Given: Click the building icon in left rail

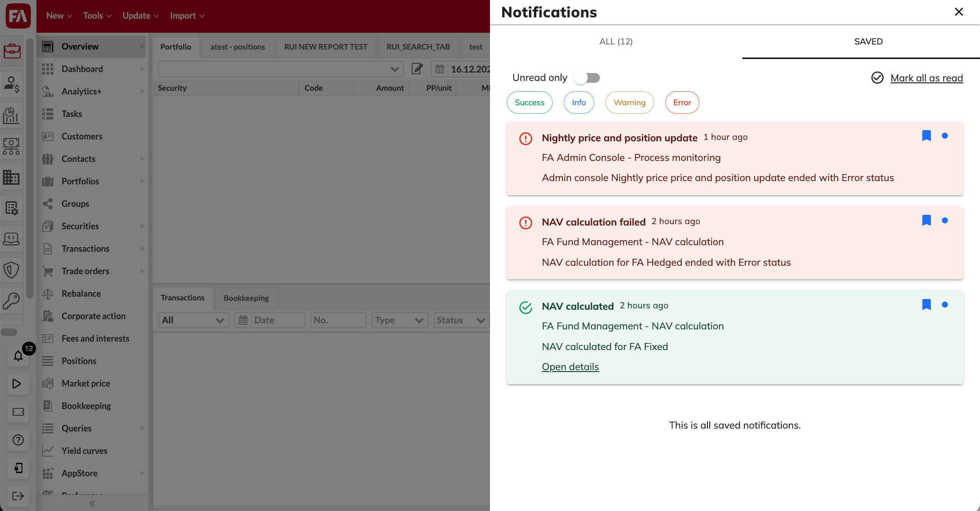Looking at the screenshot, I should coord(12,177).
